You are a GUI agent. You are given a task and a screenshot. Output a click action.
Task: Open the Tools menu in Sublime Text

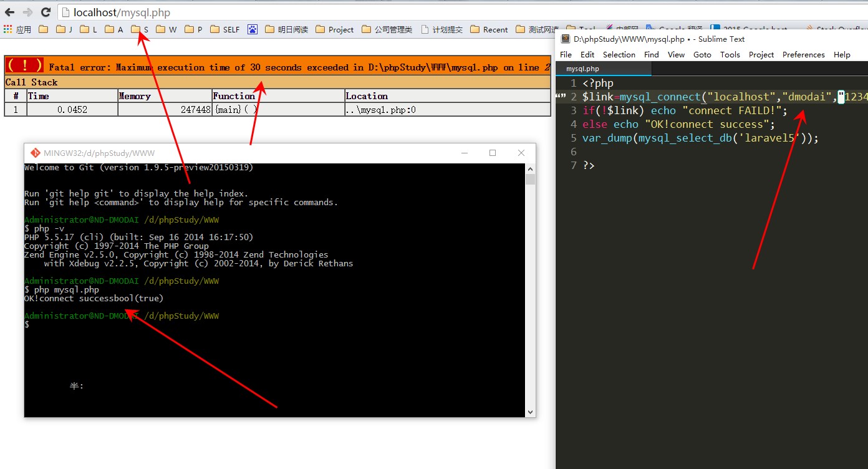[730, 54]
